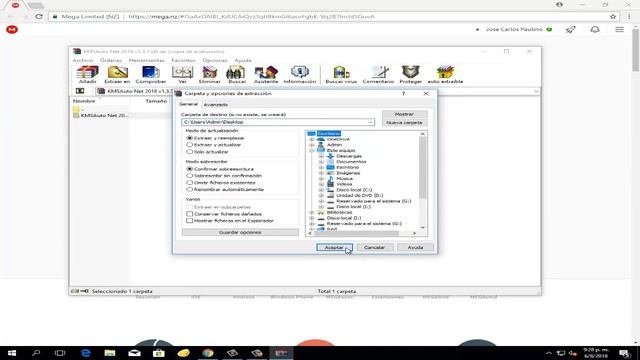
Task: Click the MEGA logo in the browser page
Action: pos(12,29)
